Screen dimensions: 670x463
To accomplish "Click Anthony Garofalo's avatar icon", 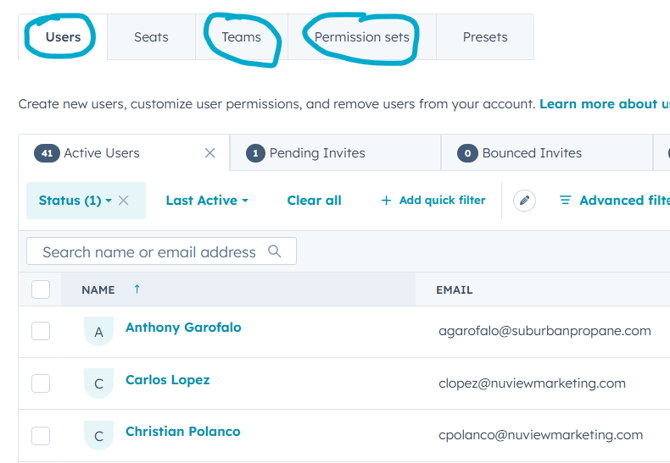I will click(99, 332).
